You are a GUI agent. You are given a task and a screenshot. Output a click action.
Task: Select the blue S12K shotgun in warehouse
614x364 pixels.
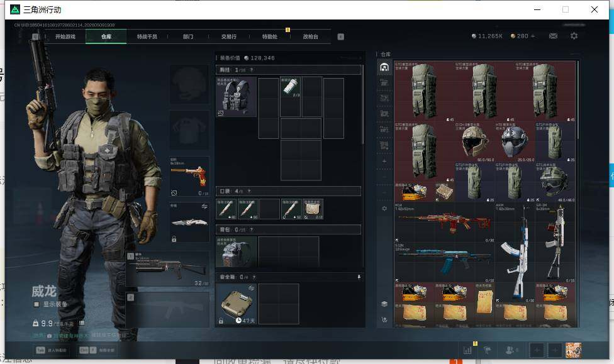[x=444, y=262]
